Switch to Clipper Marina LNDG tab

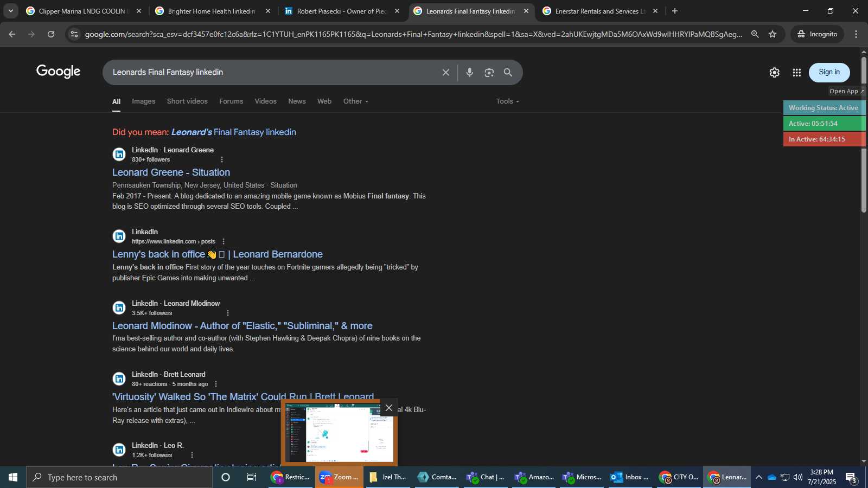pos(82,11)
